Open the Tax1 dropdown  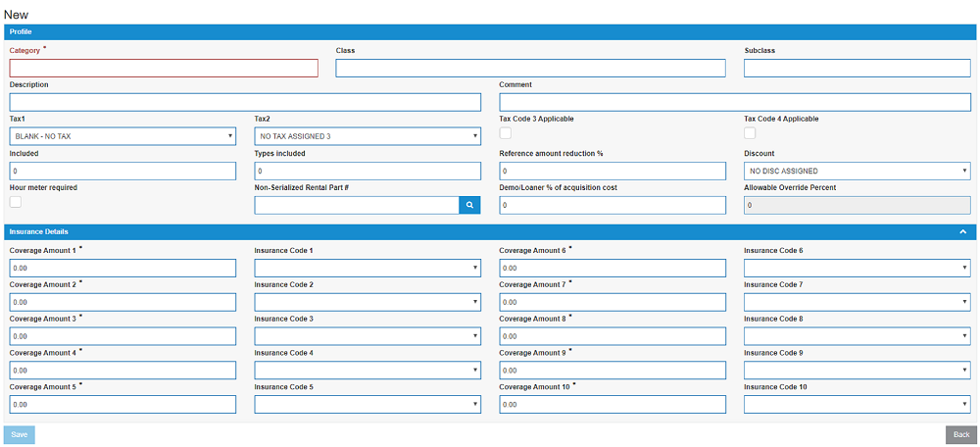123,136
